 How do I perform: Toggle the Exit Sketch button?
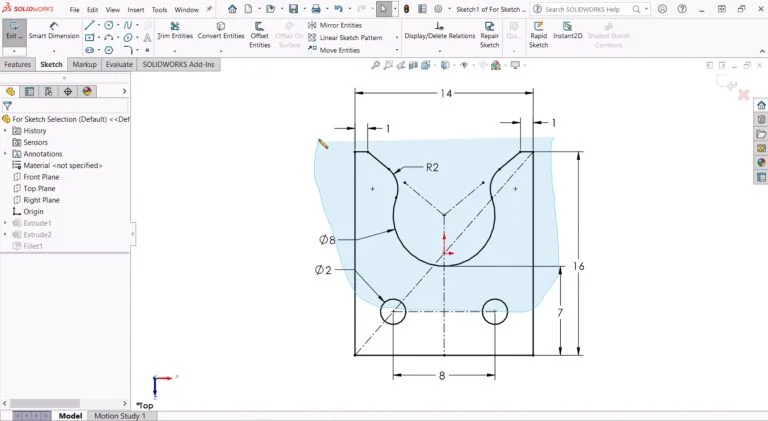13,30
